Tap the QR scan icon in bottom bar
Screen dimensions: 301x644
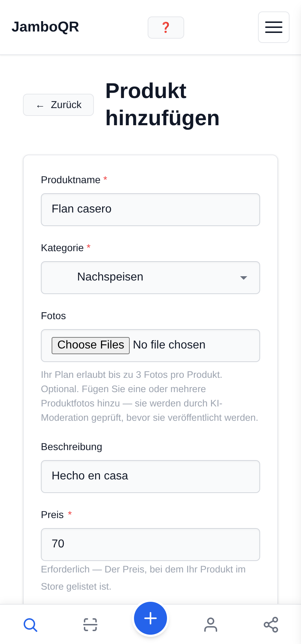point(90,625)
